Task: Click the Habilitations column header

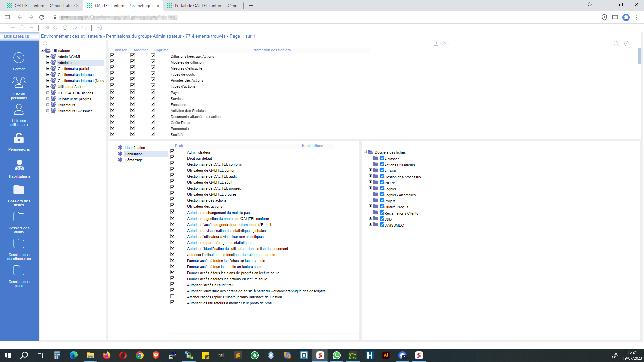Action: click(312, 146)
